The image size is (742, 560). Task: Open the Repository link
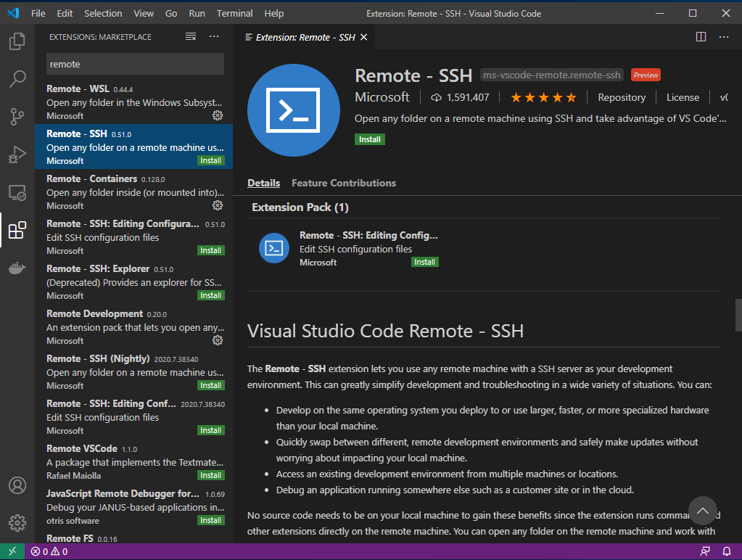tap(622, 97)
